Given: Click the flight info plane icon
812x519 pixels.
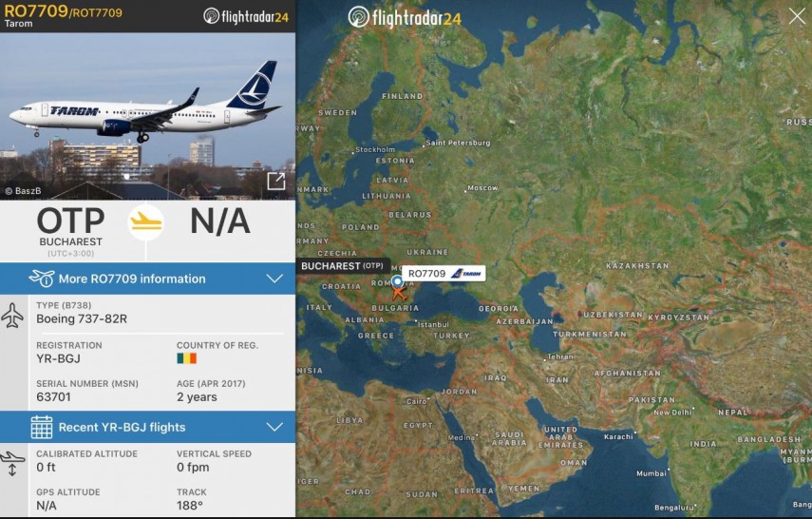Looking at the screenshot, I should (x=42, y=279).
